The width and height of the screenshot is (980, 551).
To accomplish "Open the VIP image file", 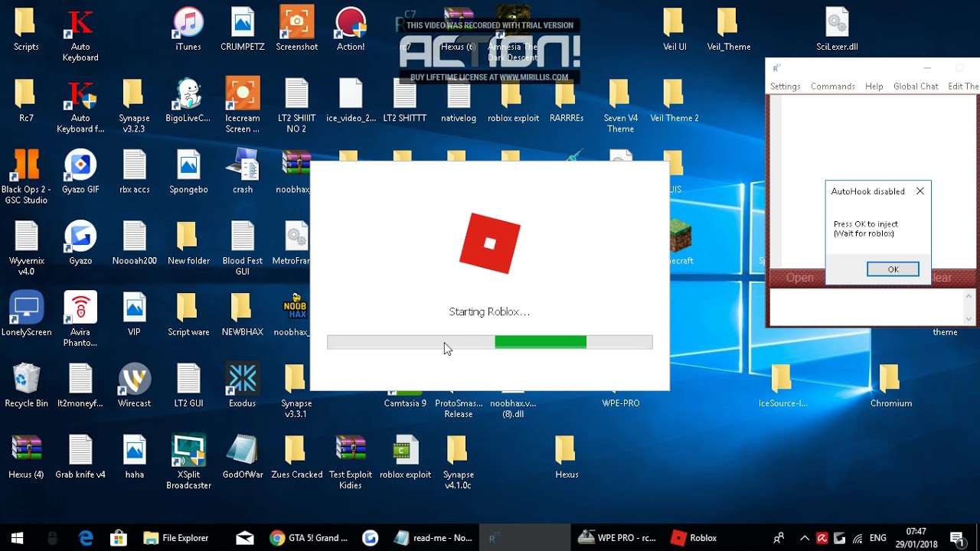I will click(134, 314).
